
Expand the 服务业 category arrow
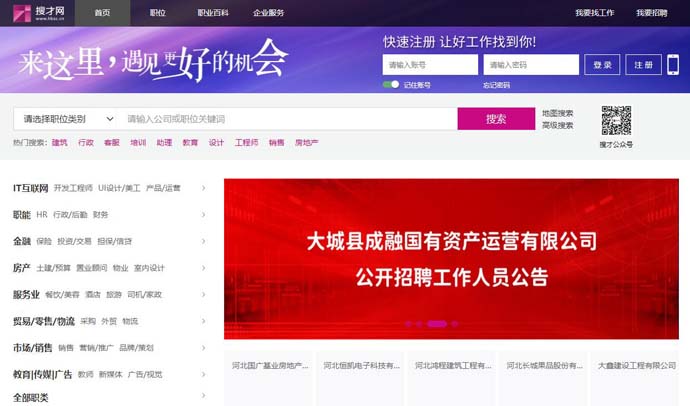203,295
